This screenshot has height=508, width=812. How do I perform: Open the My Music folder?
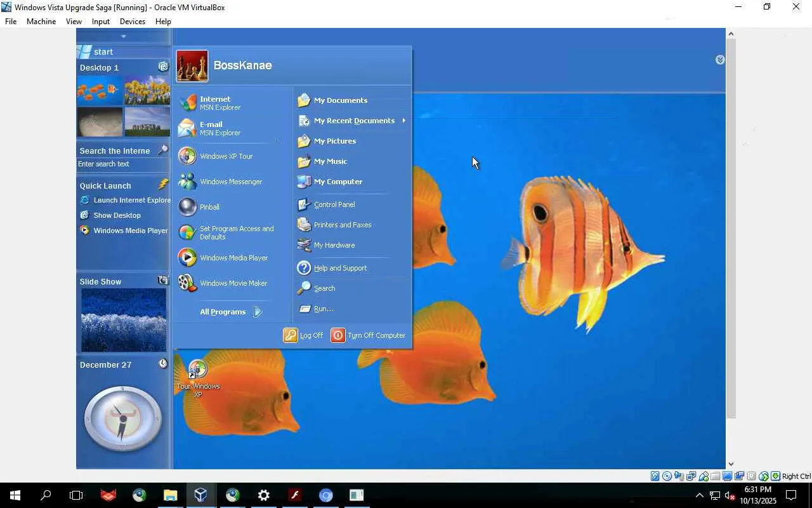(351, 161)
